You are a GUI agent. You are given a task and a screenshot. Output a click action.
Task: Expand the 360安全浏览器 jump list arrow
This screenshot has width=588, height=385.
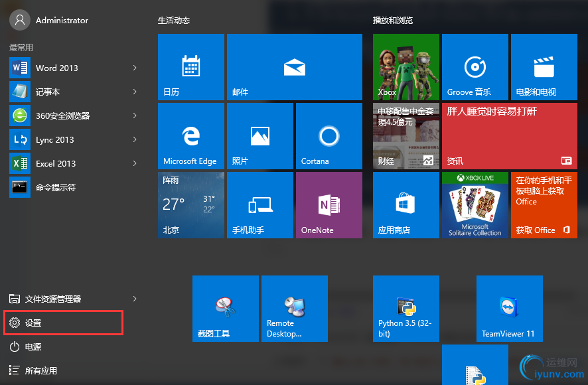[135, 116]
